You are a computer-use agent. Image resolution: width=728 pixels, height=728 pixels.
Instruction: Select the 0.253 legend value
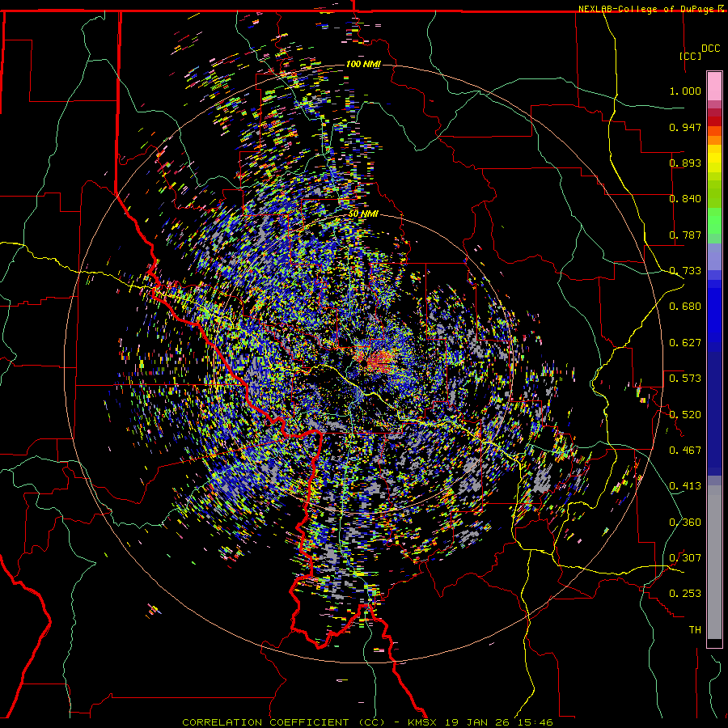point(685,594)
